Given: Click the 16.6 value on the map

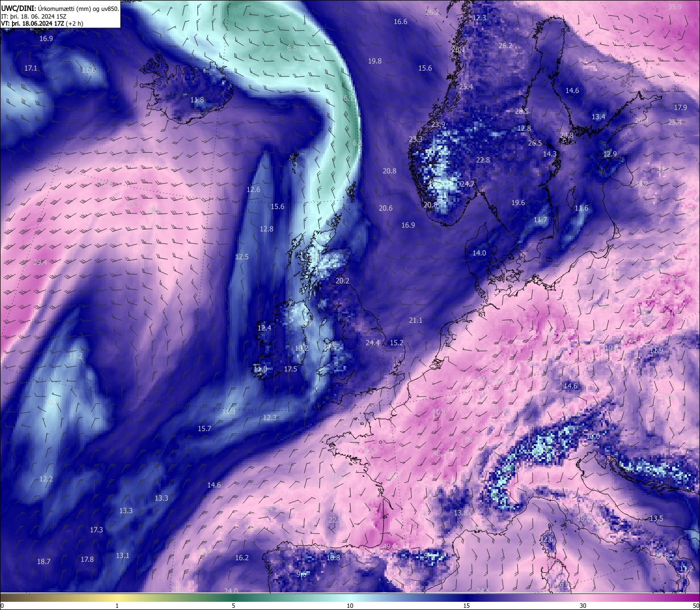Looking at the screenshot, I should pos(400,22).
